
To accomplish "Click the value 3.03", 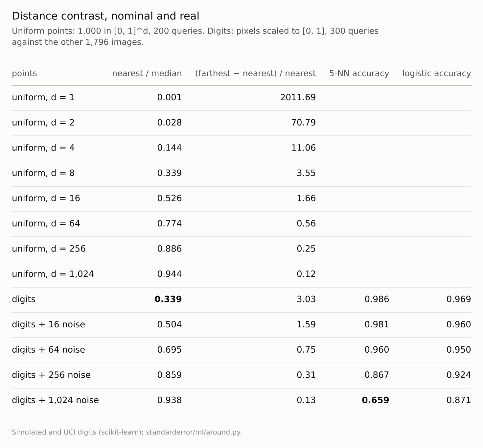I will (x=306, y=299).
